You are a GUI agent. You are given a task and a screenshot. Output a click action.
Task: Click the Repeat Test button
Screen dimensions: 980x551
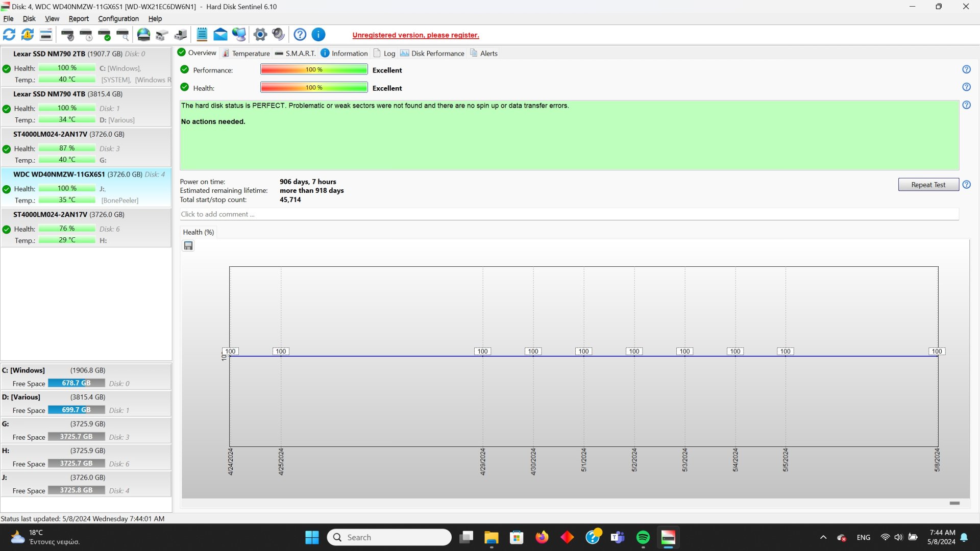click(x=928, y=185)
